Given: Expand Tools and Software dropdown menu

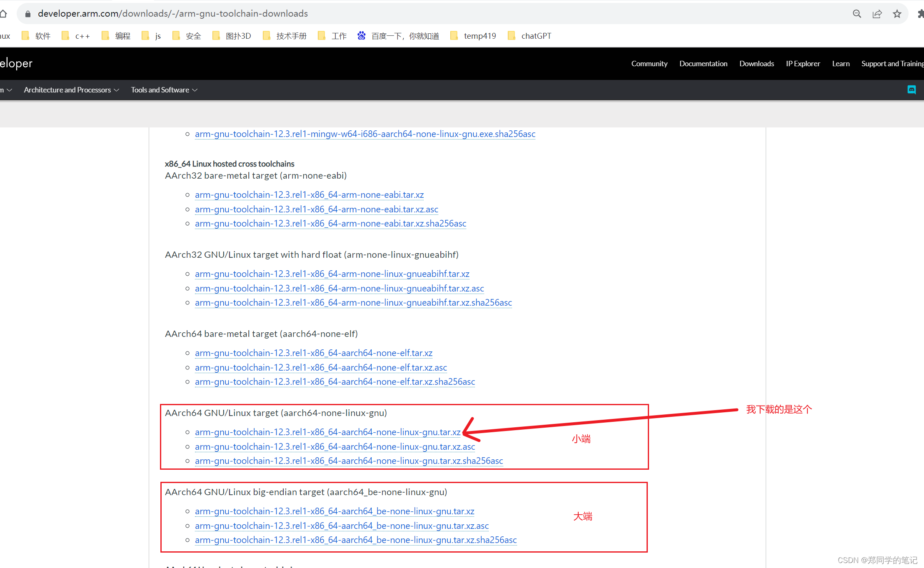Looking at the screenshot, I should 164,90.
